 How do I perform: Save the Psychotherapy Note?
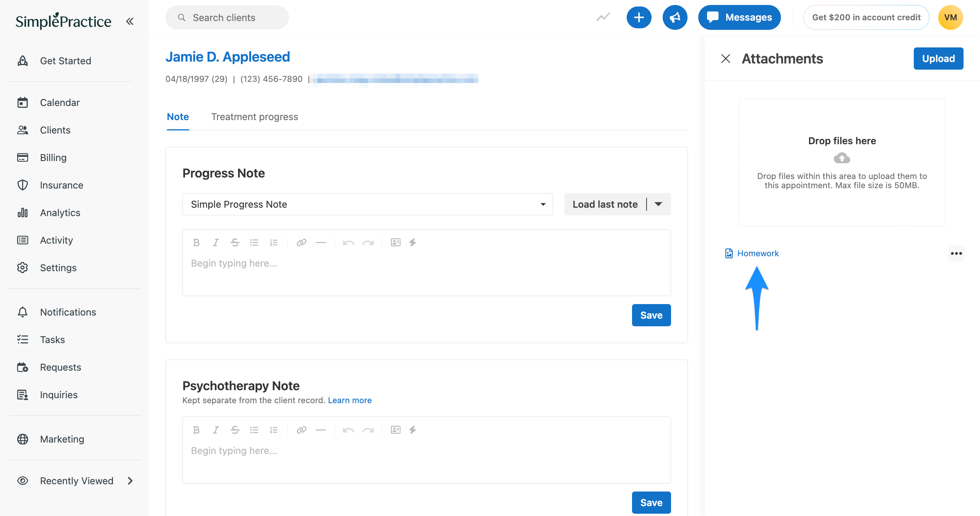pos(651,503)
